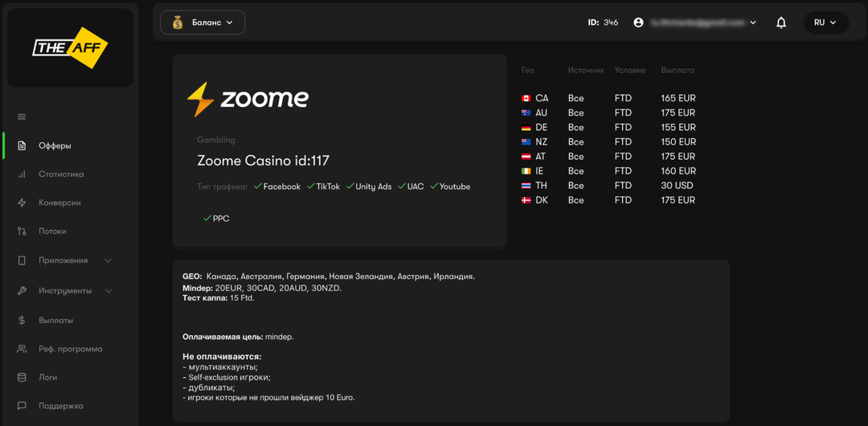The width and height of the screenshot is (868, 426).
Task: Click the hamburger menu icon in sidebar
Action: (22, 117)
